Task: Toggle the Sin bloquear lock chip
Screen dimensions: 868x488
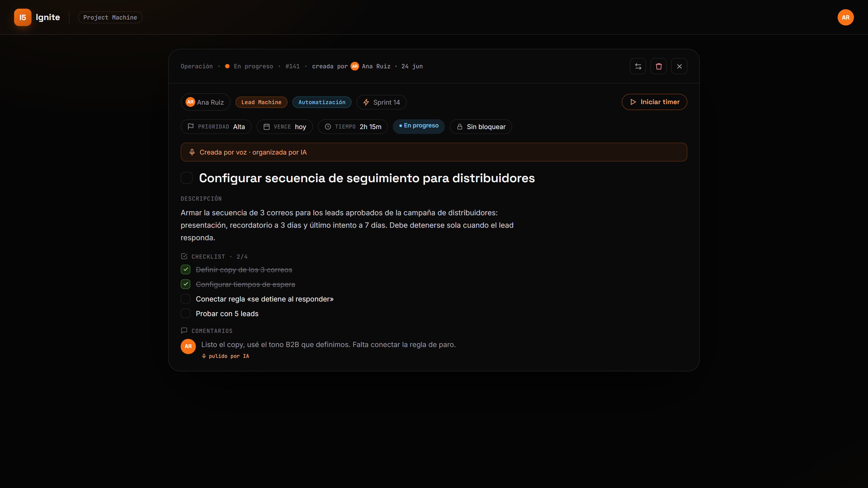Action: coord(481,127)
